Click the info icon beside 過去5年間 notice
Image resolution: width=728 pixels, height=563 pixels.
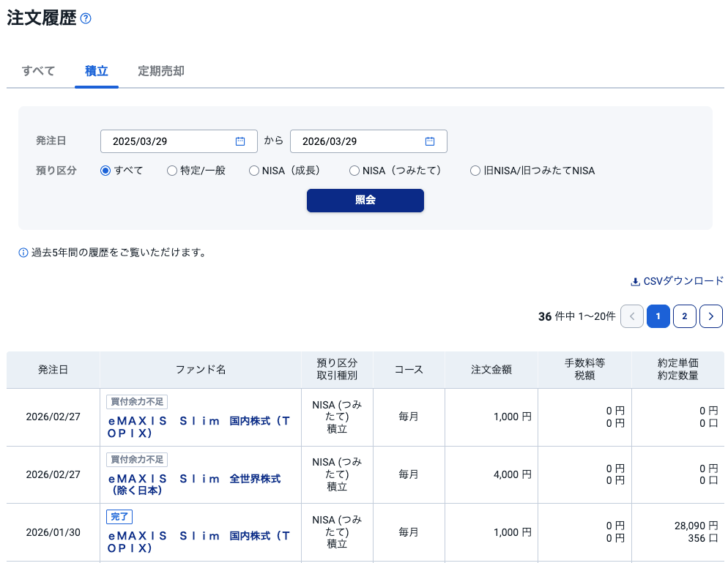[23, 253]
